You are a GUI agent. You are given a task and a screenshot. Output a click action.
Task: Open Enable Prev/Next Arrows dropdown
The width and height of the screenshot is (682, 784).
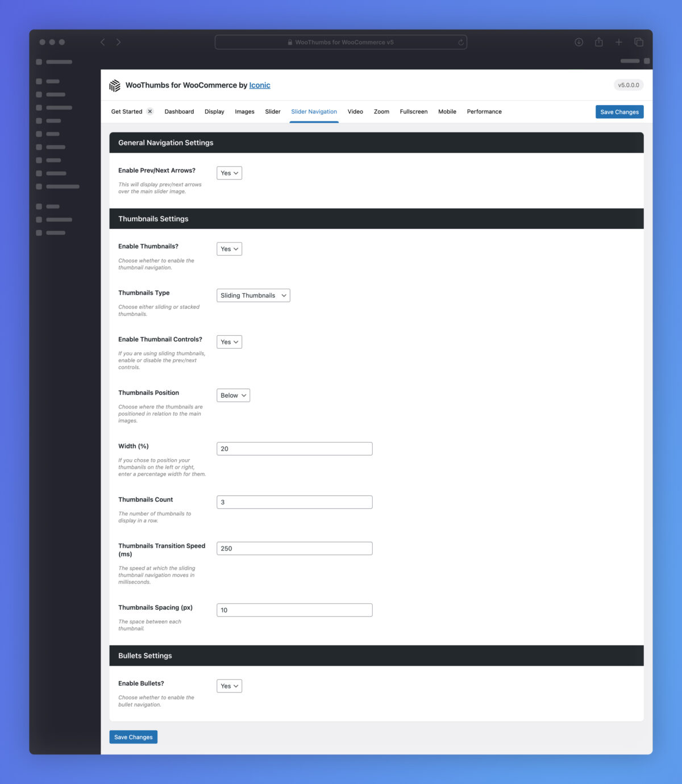229,173
